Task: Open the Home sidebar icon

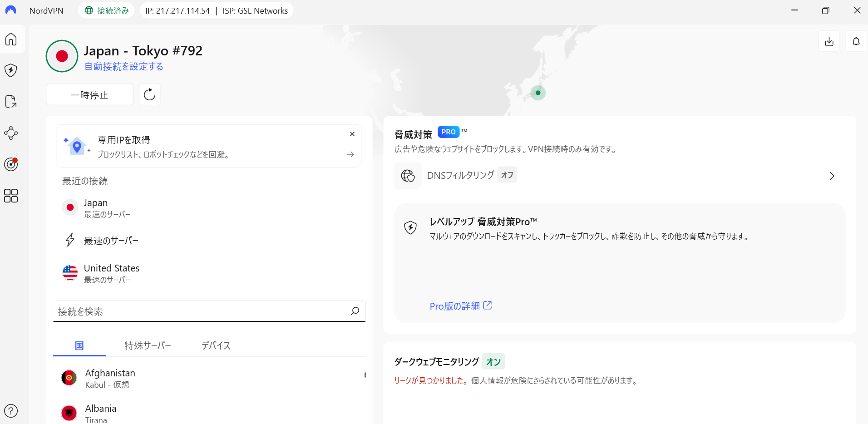Action: click(11, 39)
